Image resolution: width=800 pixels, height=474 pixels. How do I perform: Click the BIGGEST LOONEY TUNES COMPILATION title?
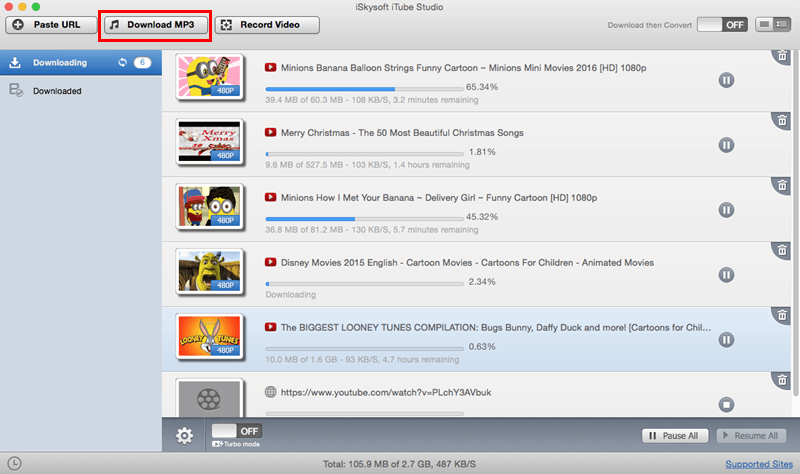[496, 327]
